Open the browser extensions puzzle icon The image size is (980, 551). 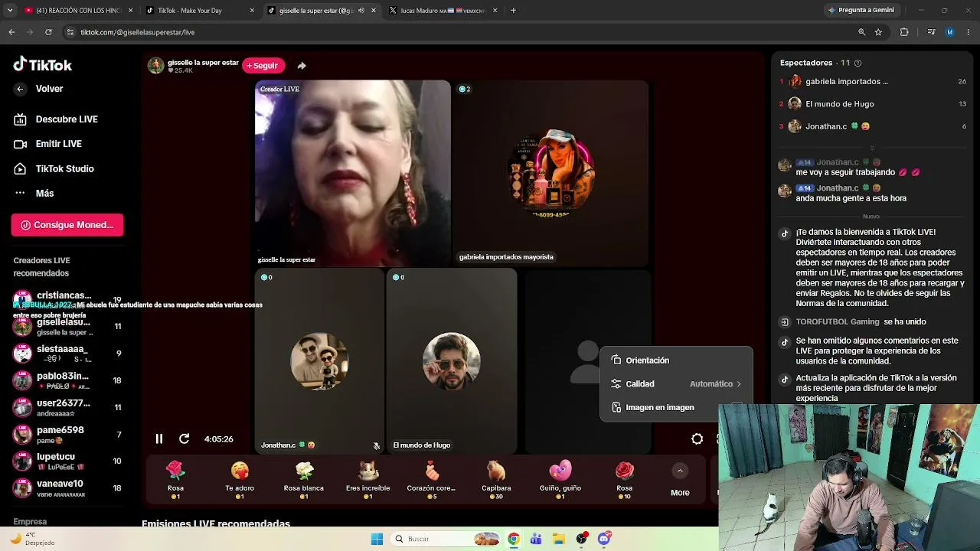pos(904,32)
